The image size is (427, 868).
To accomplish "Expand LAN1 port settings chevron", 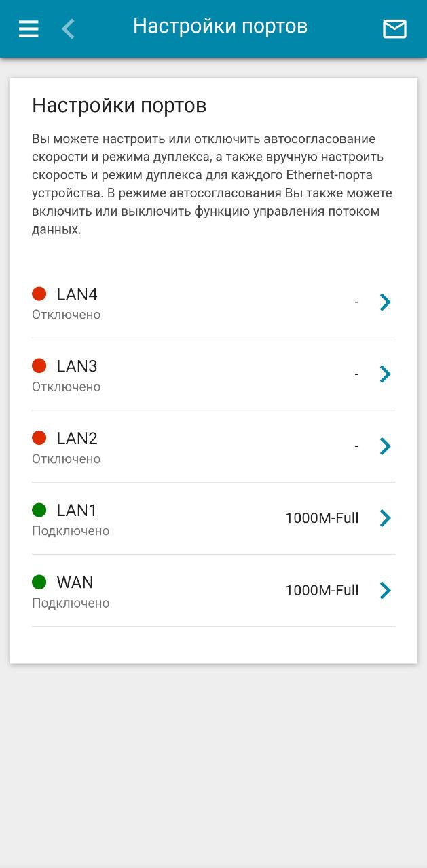I will 385,518.
